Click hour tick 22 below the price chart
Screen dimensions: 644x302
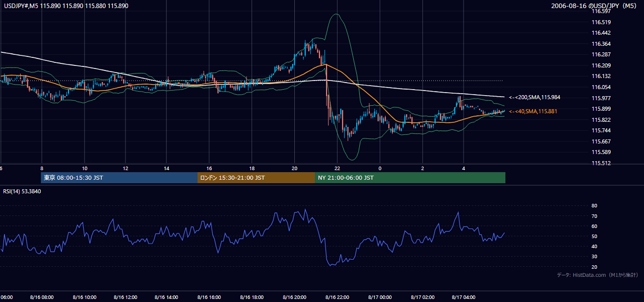pyautogui.click(x=337, y=168)
